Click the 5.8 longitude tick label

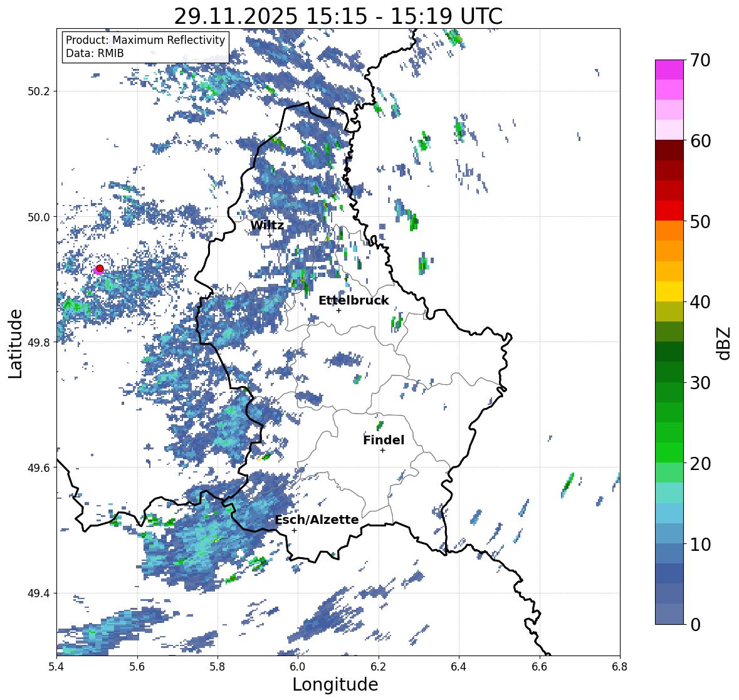coord(218,667)
